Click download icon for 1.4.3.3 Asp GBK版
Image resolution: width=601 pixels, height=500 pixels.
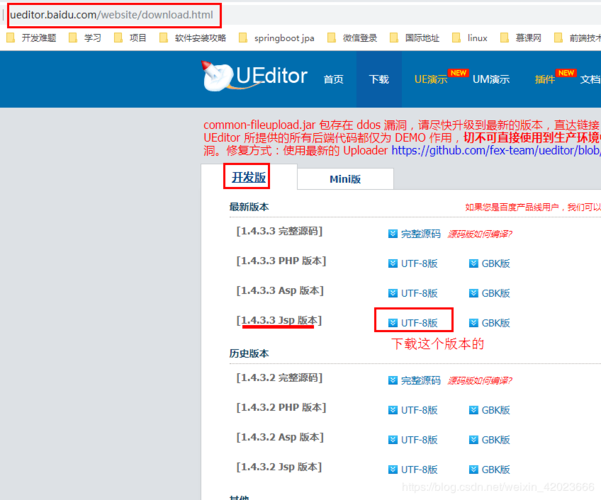473,293
